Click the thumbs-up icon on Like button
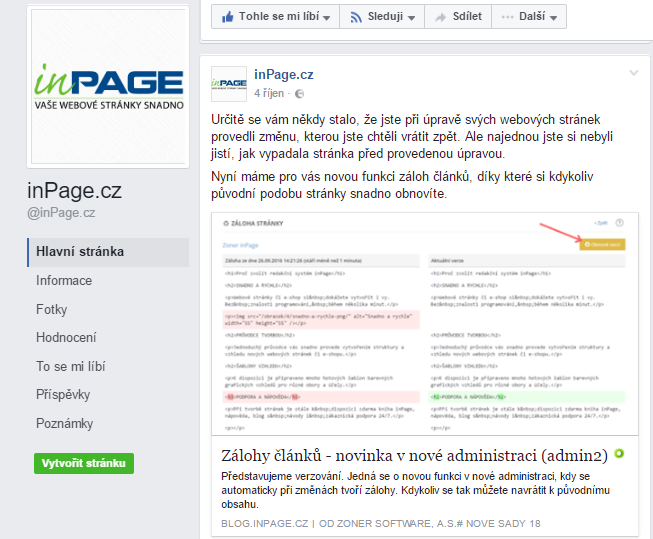This screenshot has height=539, width=653. [226, 17]
